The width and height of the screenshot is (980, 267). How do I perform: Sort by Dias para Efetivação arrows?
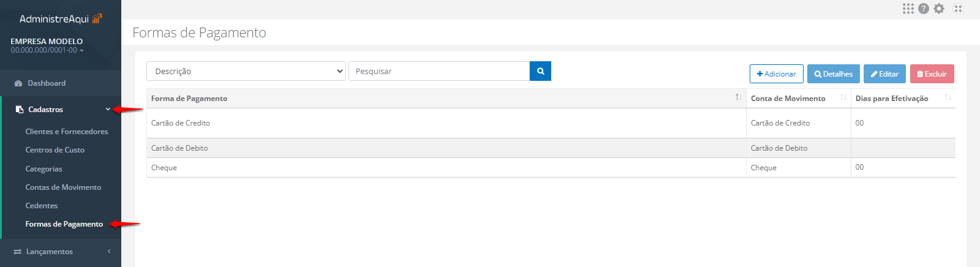[x=948, y=97]
